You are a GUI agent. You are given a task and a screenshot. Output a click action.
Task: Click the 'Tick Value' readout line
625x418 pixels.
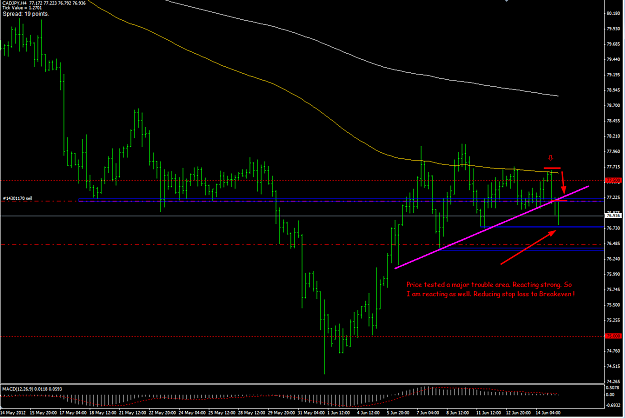click(x=22, y=8)
